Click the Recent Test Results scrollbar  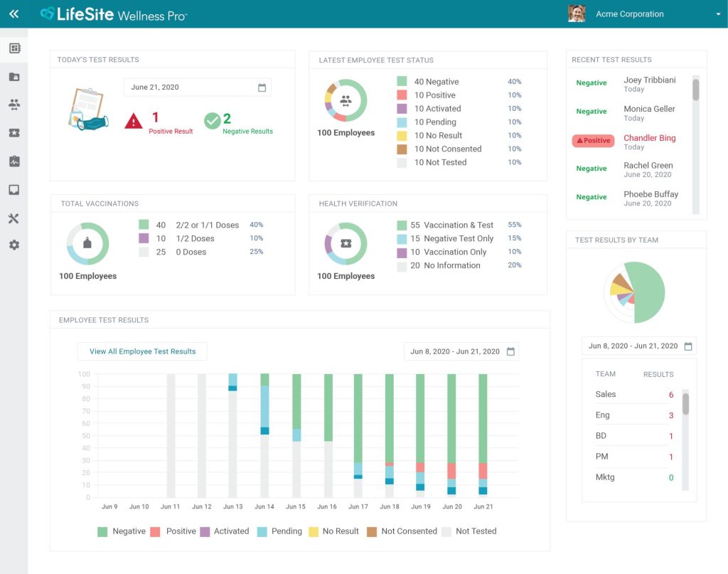tap(695, 90)
